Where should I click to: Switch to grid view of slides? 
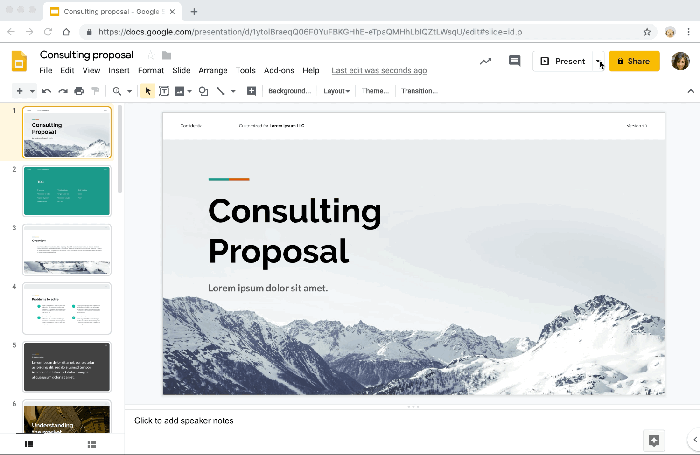pyautogui.click(x=91, y=443)
